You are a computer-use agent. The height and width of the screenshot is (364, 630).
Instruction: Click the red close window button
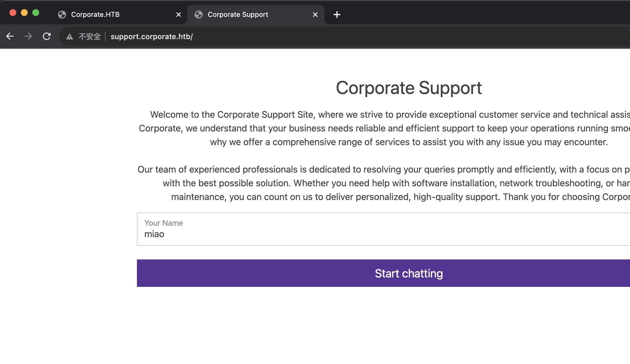point(13,13)
